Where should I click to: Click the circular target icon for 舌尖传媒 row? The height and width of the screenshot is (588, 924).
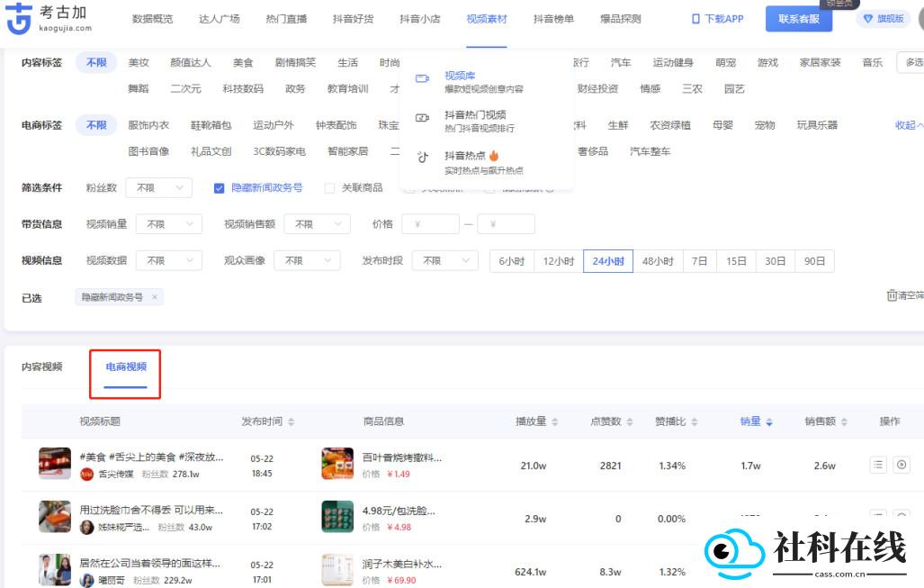[x=902, y=465]
